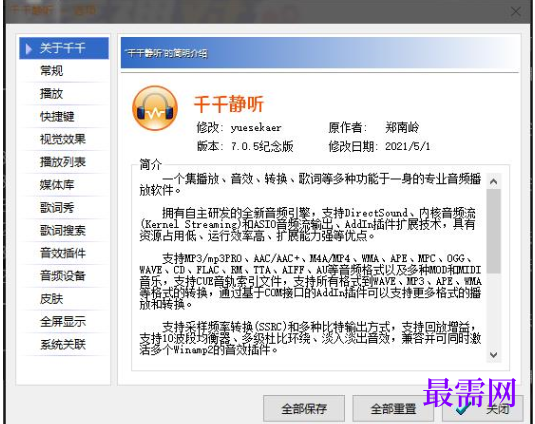Select the 皮肤 option

pyautogui.click(x=64, y=299)
